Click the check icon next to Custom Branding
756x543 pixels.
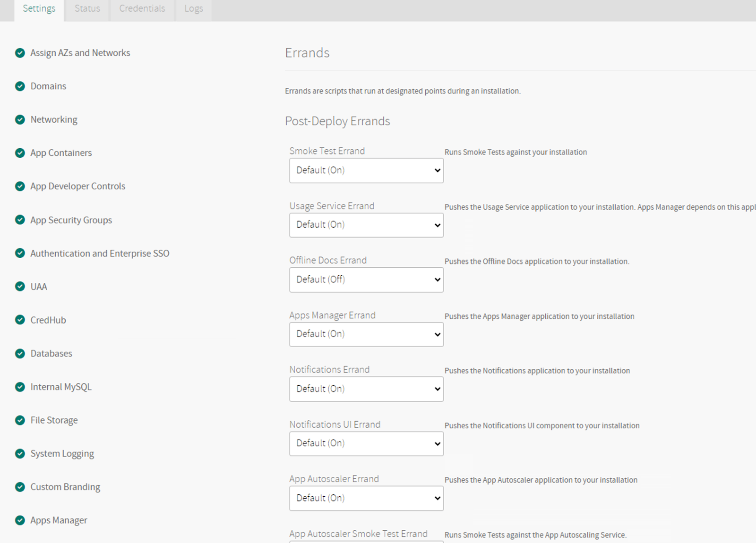tap(20, 487)
